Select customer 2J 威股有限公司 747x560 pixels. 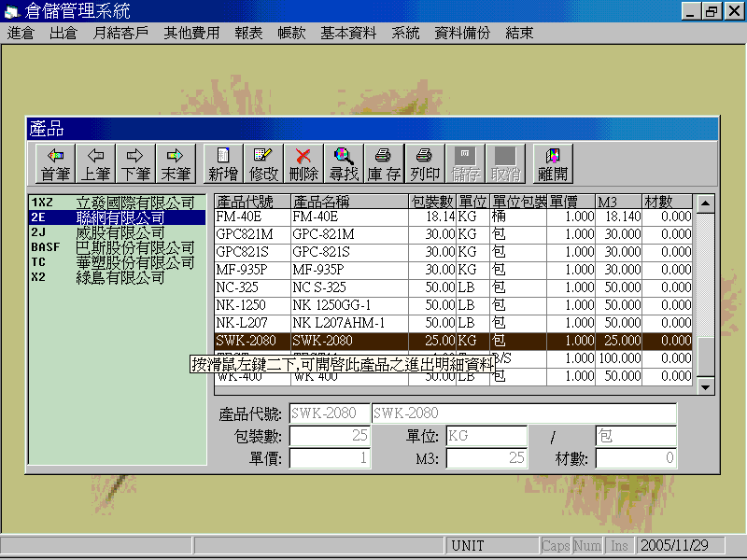pos(118,232)
